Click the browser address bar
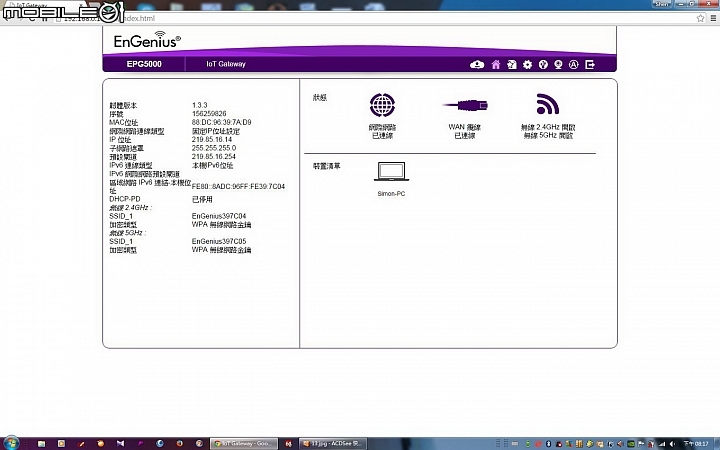 click(372, 18)
